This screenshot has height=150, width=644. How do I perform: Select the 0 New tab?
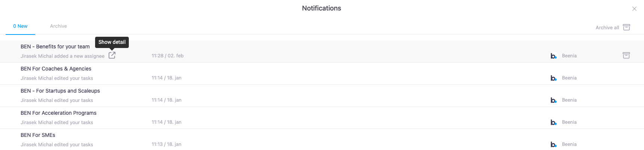20,26
